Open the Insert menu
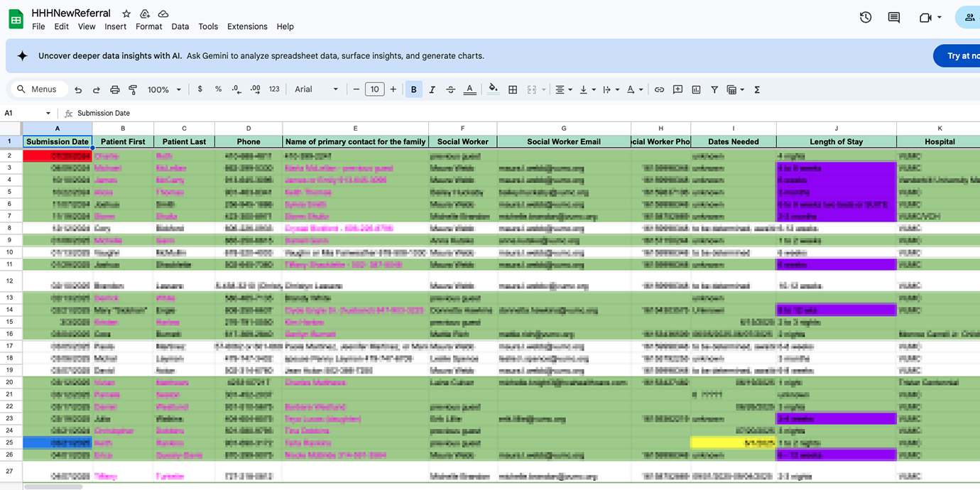The image size is (980, 490). pyautogui.click(x=115, y=26)
